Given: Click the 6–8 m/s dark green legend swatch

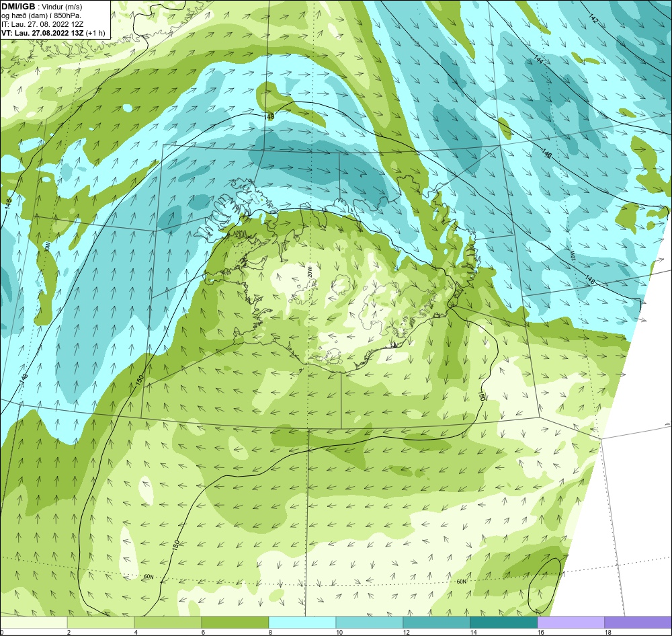Looking at the screenshot, I should [235, 622].
